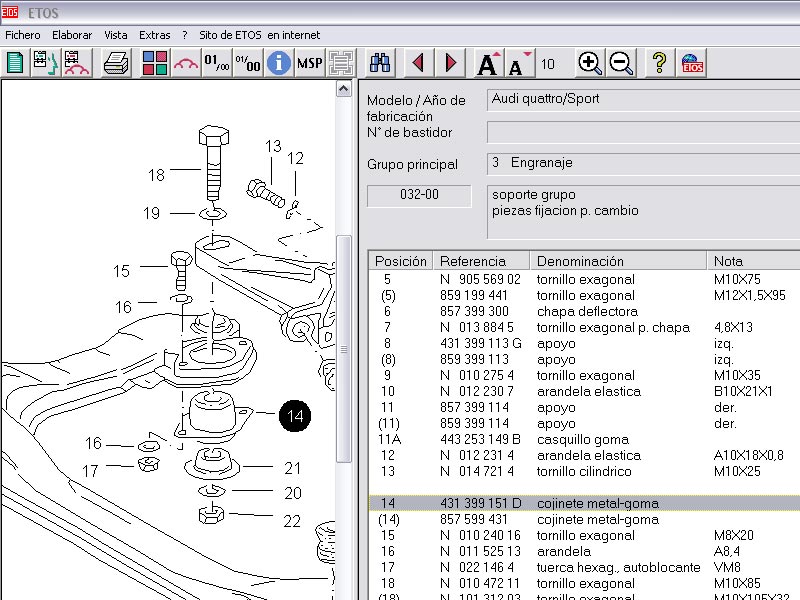800x600 pixels.
Task: Open the ? menu in the menu bar
Action: coord(185,35)
